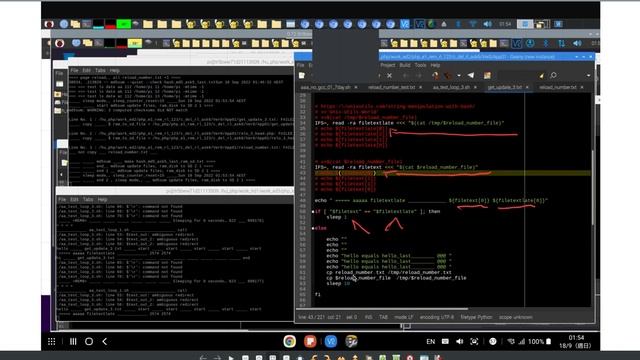Switch to aaa_no_goc_01_7day.sh tab
Viewport: 640px width, 360px height.
(325, 87)
